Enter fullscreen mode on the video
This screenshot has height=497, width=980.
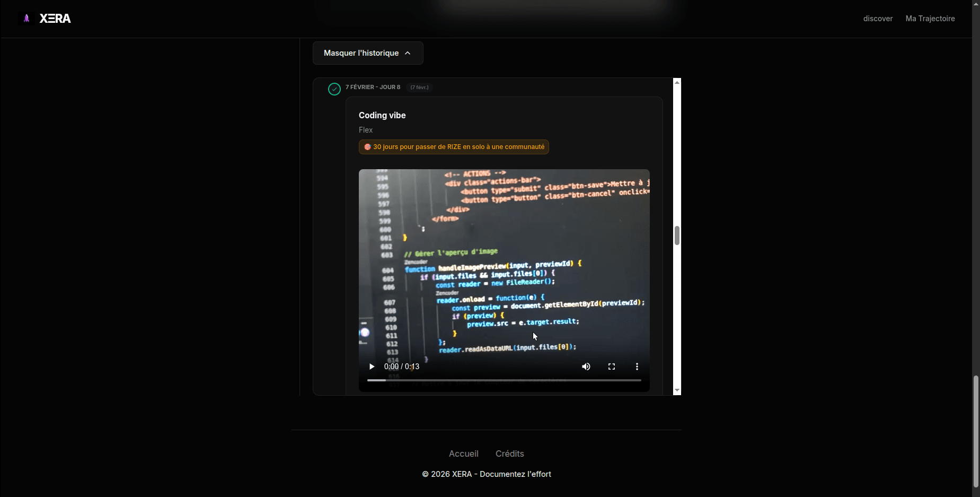tap(611, 367)
